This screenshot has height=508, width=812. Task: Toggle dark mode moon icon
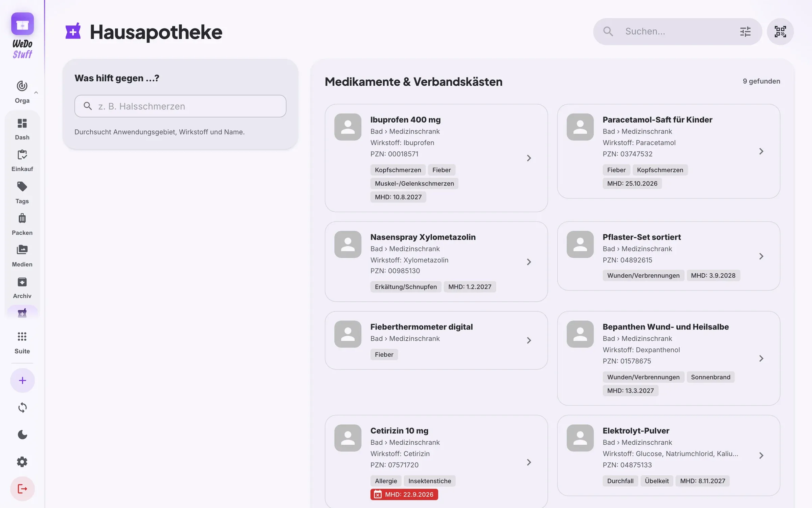tap(22, 435)
